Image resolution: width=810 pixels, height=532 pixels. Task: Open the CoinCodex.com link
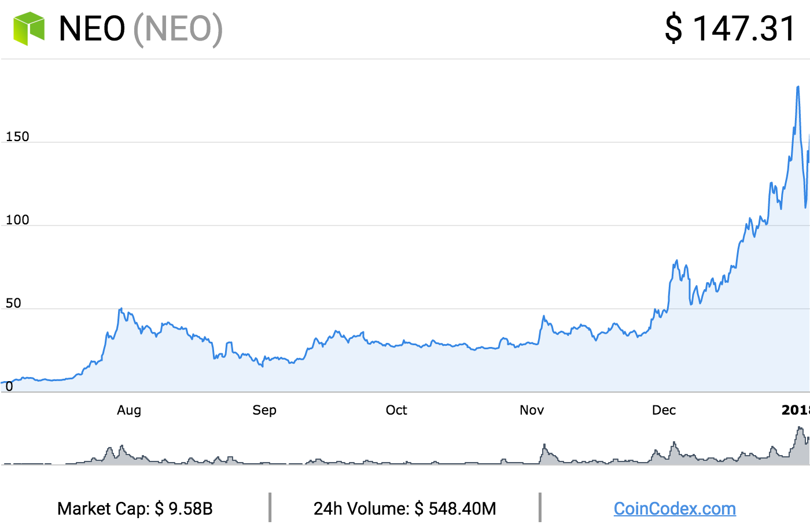pos(675,509)
